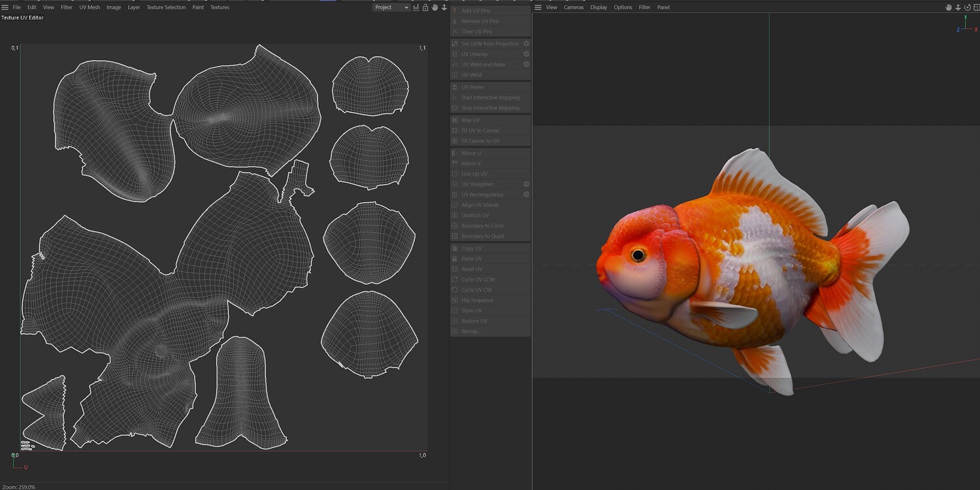Open the View menu in 3D viewport

click(x=551, y=7)
